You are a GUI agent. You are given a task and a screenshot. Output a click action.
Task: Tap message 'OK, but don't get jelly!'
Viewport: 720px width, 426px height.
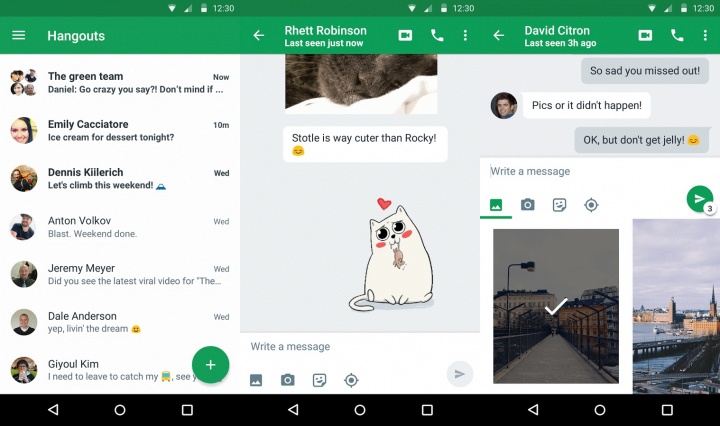(x=641, y=140)
